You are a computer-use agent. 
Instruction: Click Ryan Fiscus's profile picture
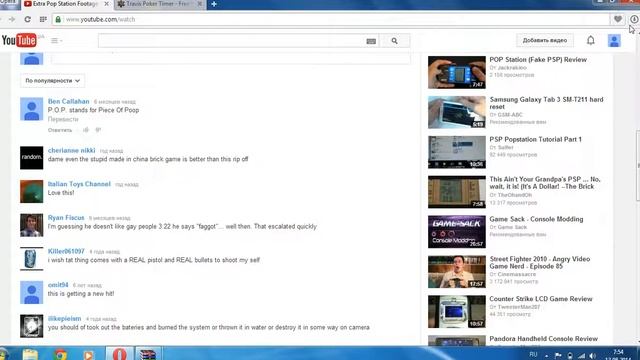31,225
